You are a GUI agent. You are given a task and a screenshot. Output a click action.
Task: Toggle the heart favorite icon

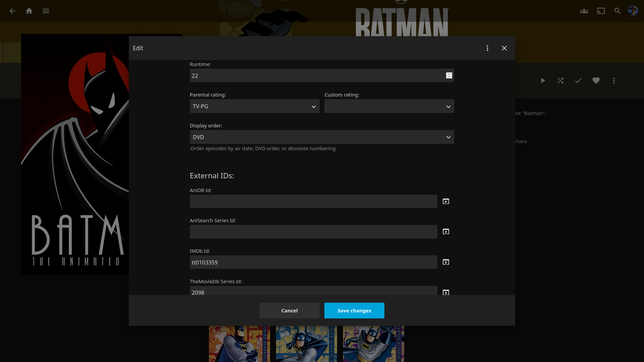pyautogui.click(x=596, y=80)
